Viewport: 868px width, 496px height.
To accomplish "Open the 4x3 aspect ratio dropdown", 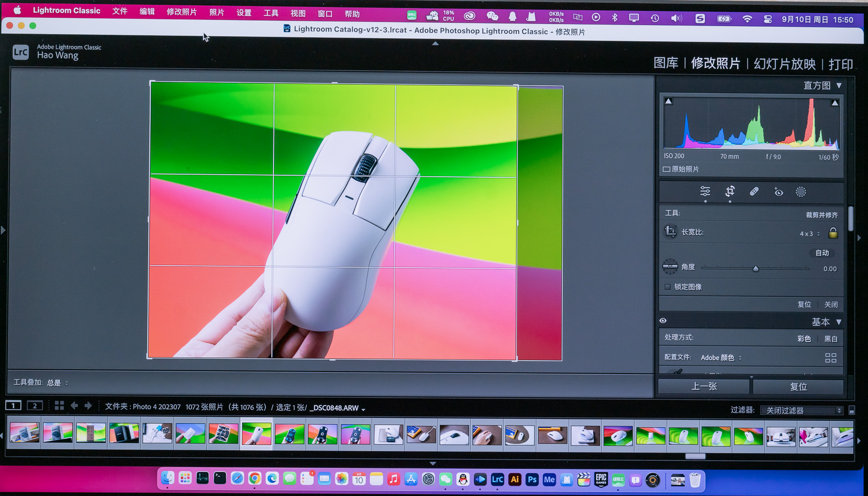I will (809, 233).
